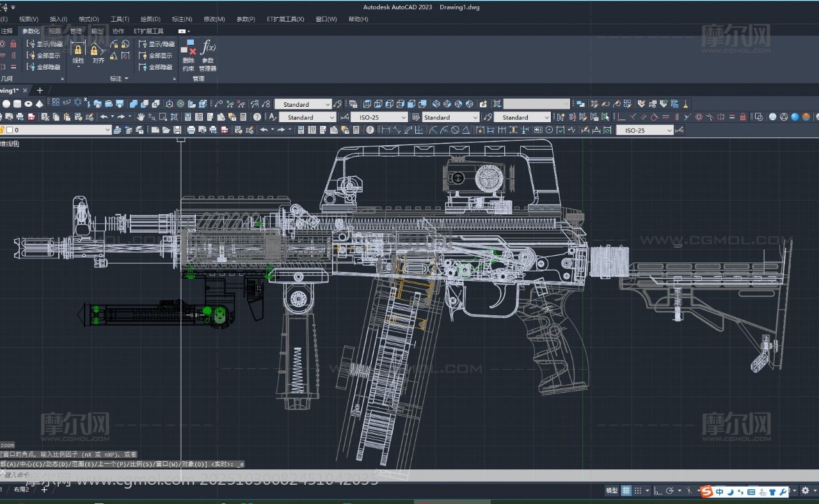Open the ISO-25 dimension style dropdown
This screenshot has width=819, height=504.
(379, 117)
